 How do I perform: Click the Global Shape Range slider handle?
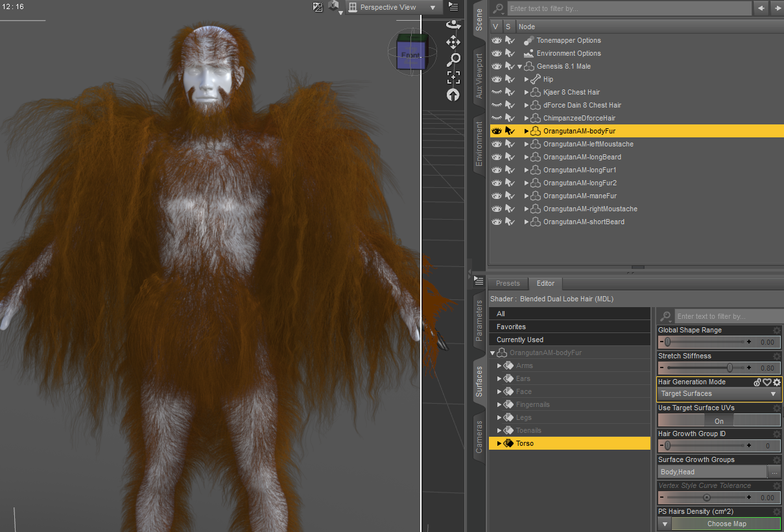tap(667, 342)
